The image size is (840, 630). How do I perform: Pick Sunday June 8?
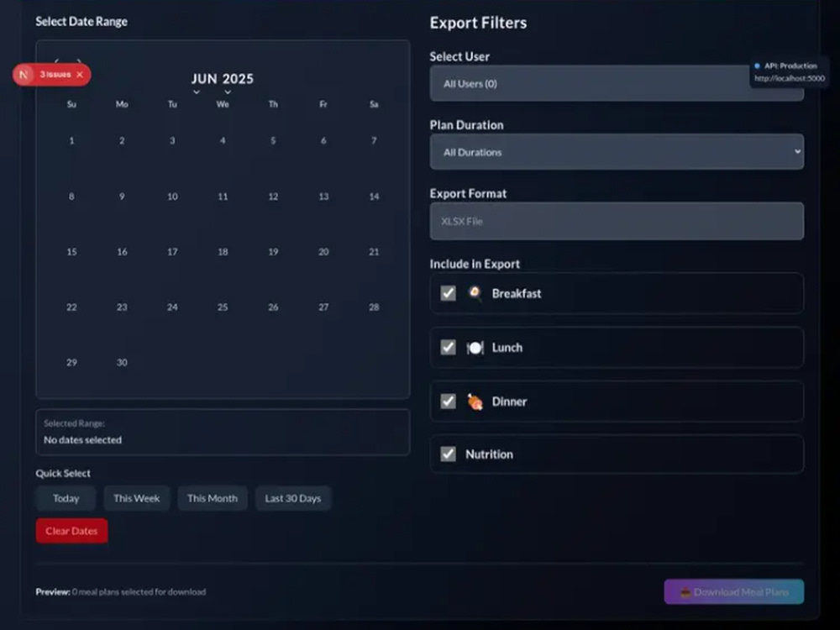(71, 197)
